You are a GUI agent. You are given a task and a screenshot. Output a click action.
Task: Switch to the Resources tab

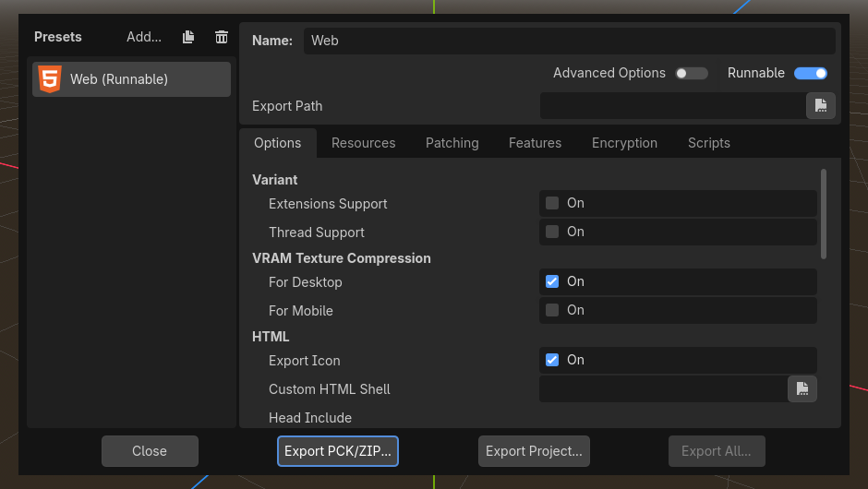pos(363,143)
